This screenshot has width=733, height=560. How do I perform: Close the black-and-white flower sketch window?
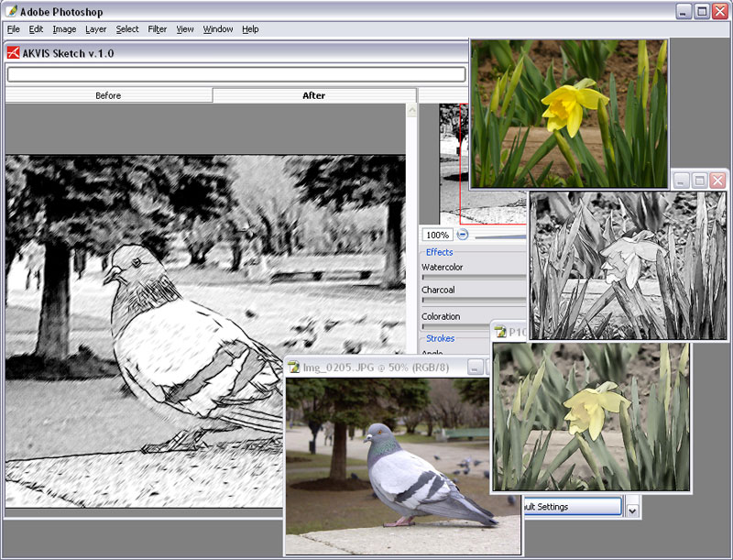tap(717, 181)
